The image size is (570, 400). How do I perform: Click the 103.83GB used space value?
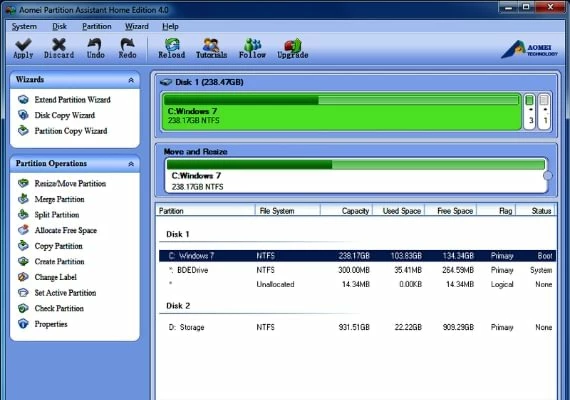406,256
